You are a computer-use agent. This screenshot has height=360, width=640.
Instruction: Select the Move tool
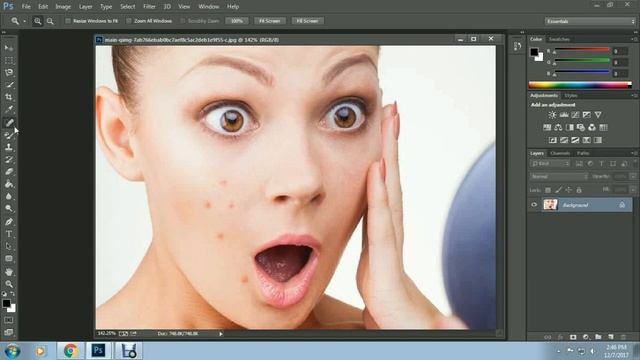(x=9, y=48)
